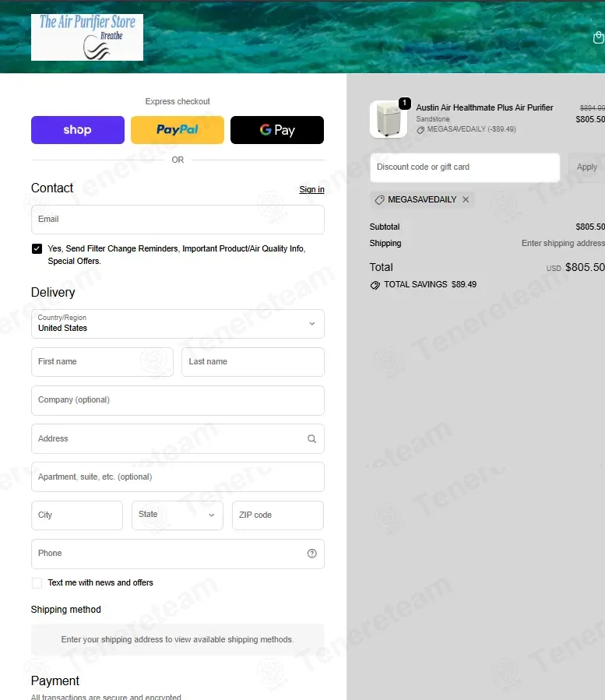Remove the MEGASAVEDAILY discount code

pos(466,199)
